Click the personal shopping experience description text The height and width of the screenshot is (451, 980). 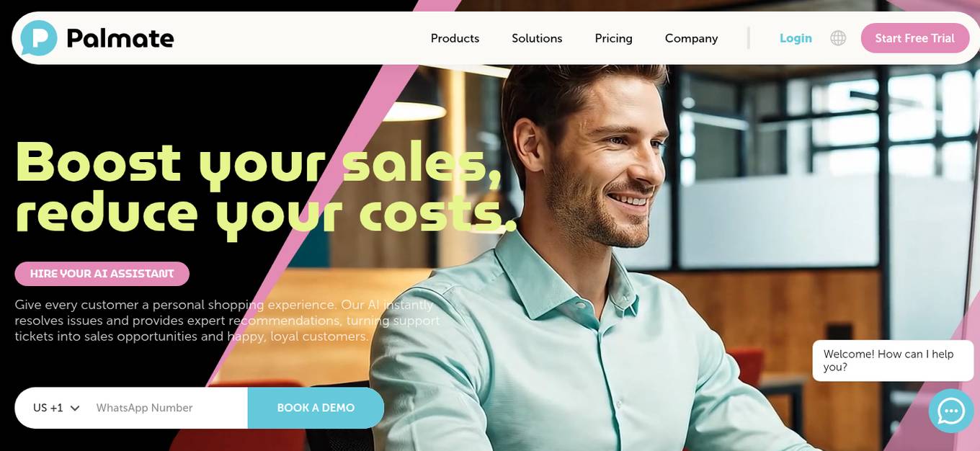(227, 321)
